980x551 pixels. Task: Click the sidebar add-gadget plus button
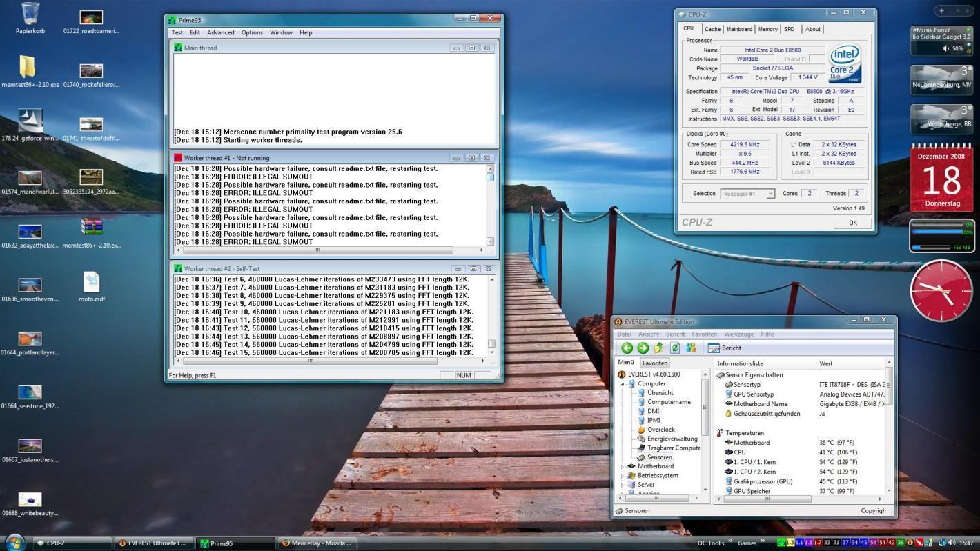[x=941, y=10]
